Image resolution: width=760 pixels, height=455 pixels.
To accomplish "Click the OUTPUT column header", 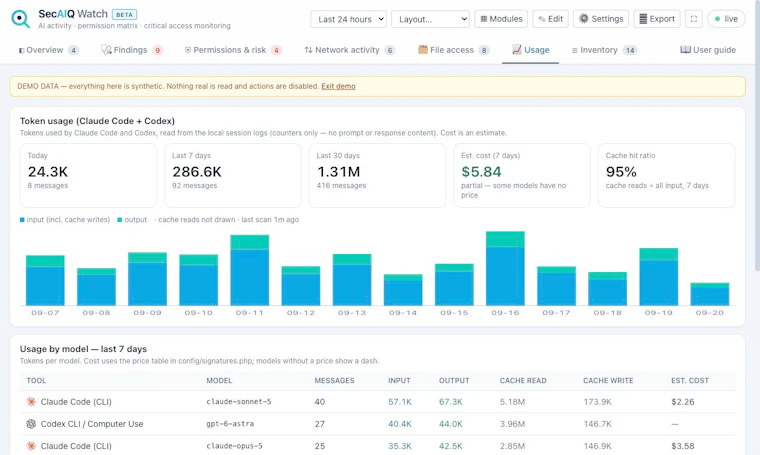I will (454, 381).
